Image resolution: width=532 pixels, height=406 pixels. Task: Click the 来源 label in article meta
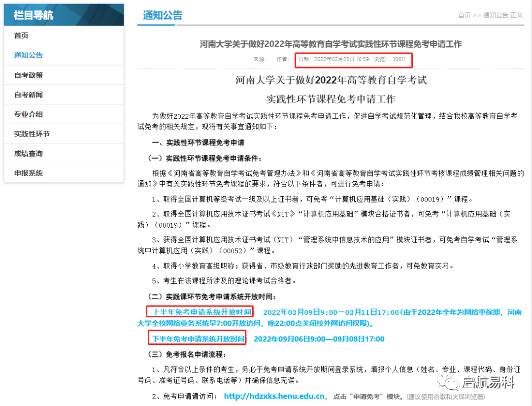point(260,59)
